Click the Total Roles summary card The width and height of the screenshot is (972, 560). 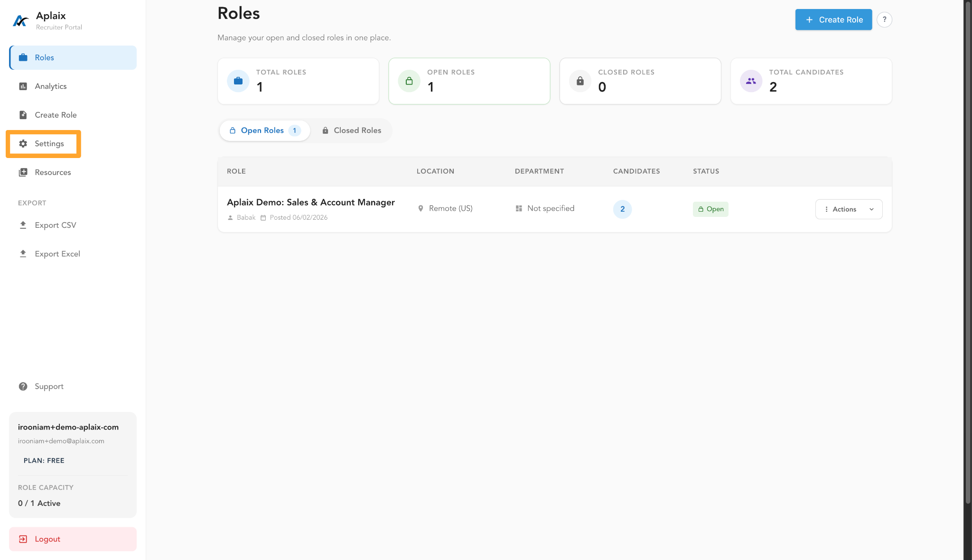click(298, 81)
